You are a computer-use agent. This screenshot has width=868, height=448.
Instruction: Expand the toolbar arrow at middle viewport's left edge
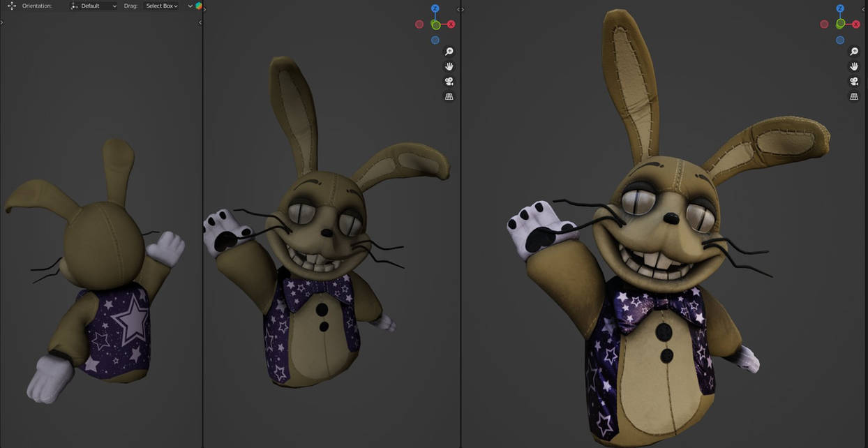(x=204, y=10)
